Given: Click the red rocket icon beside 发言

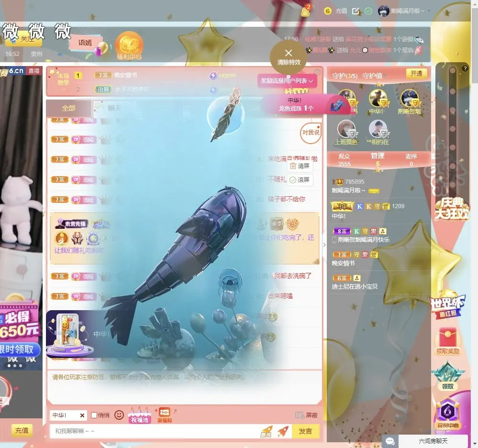Looking at the screenshot, I should click(x=283, y=431).
